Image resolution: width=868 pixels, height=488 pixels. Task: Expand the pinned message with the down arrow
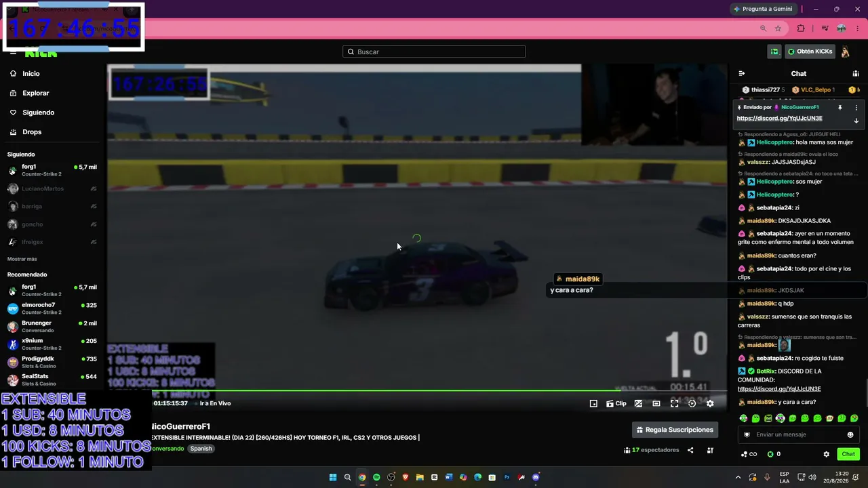point(856,121)
